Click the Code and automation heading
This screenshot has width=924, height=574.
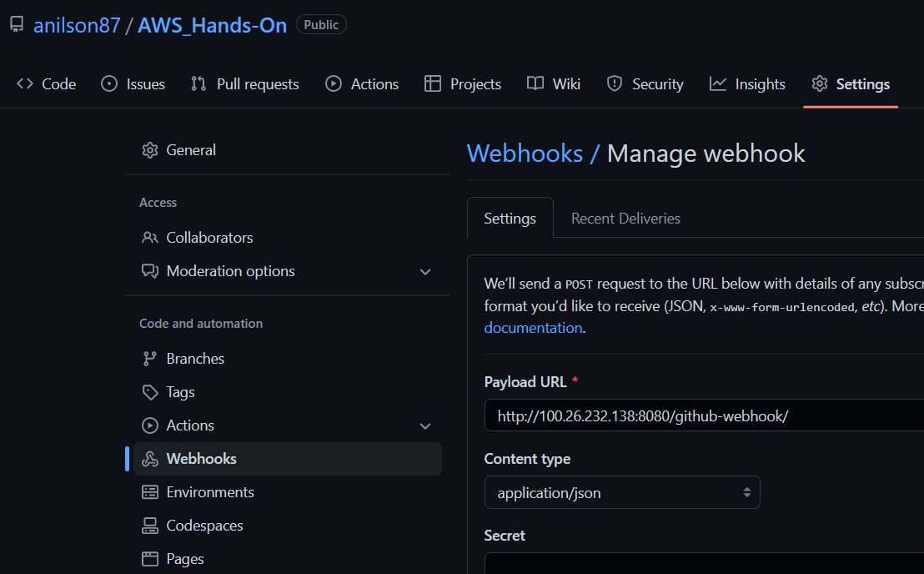201,324
